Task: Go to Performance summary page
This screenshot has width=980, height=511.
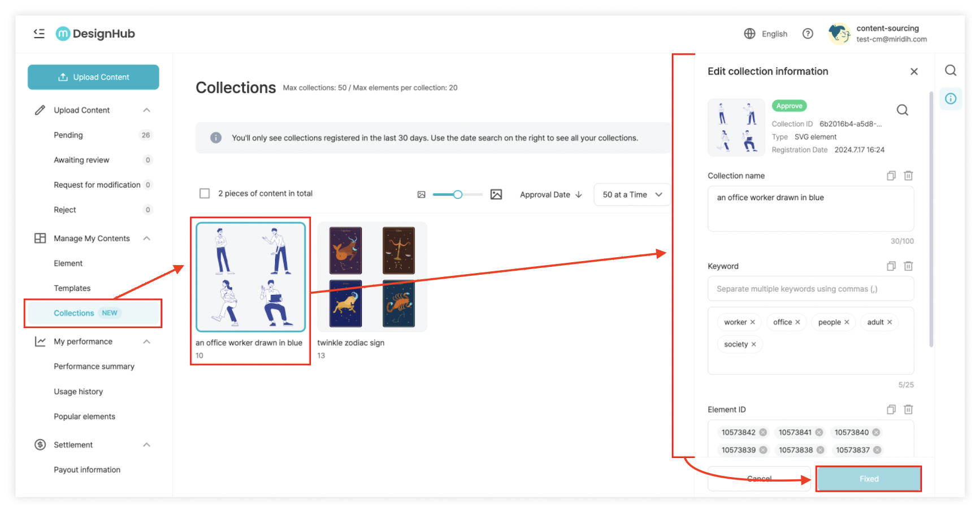Action: (x=94, y=366)
